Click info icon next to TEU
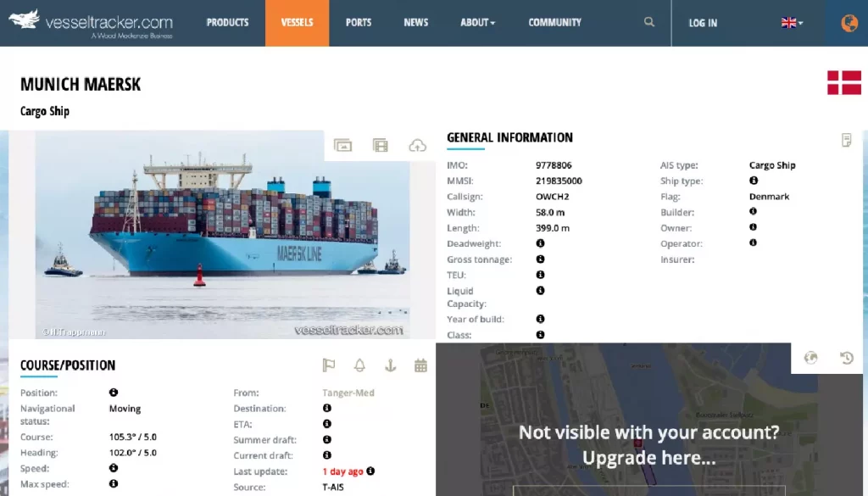Image resolution: width=868 pixels, height=496 pixels. pos(540,275)
